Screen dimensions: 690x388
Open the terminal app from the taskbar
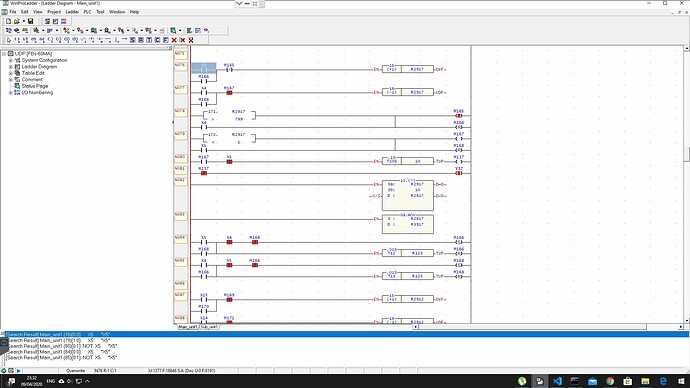pos(575,381)
